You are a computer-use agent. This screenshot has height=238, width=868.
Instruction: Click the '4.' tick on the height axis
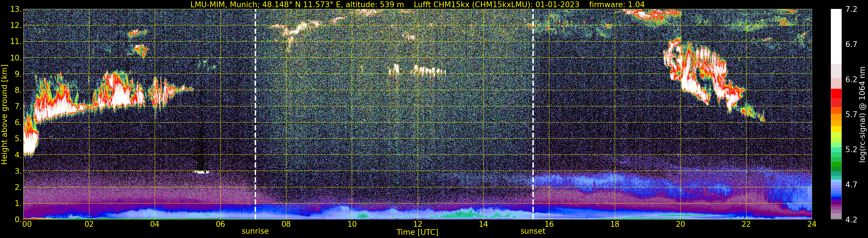point(18,155)
